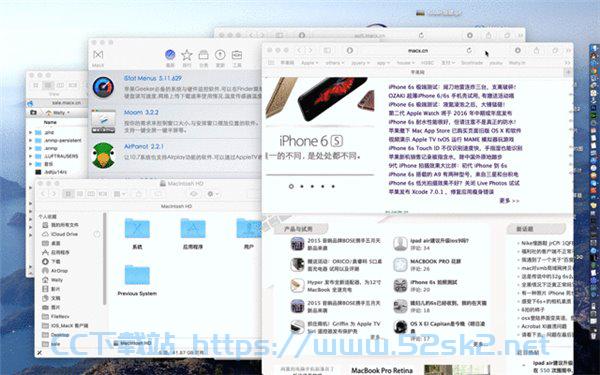Open the 苹果发布 Xcode 7.0.1 news link
Viewport: 600px width, 375px height.
tap(441, 192)
